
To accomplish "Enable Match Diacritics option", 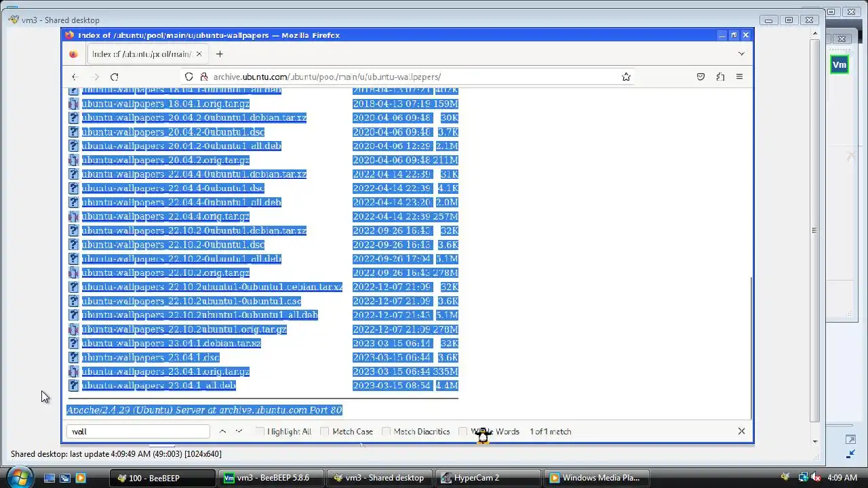I will 416,431.
